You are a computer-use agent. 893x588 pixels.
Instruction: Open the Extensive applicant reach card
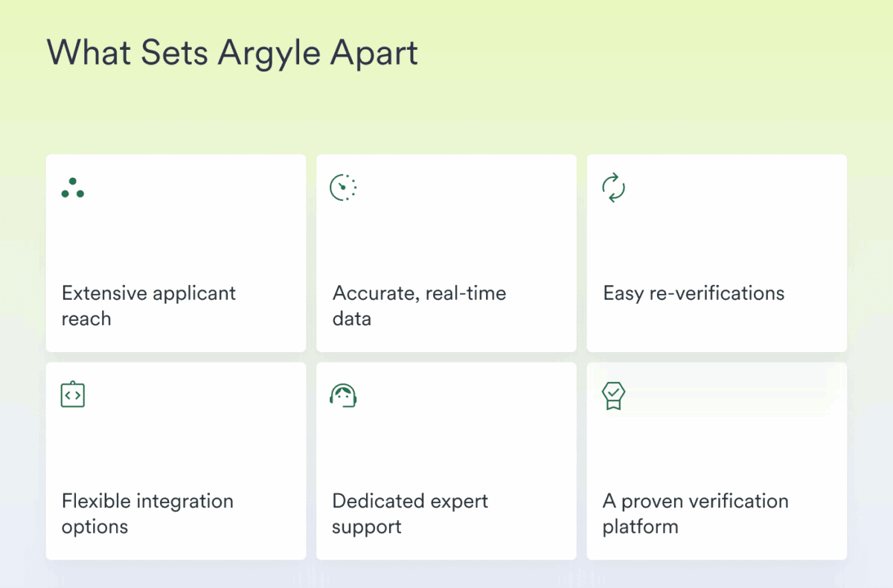[x=176, y=253]
